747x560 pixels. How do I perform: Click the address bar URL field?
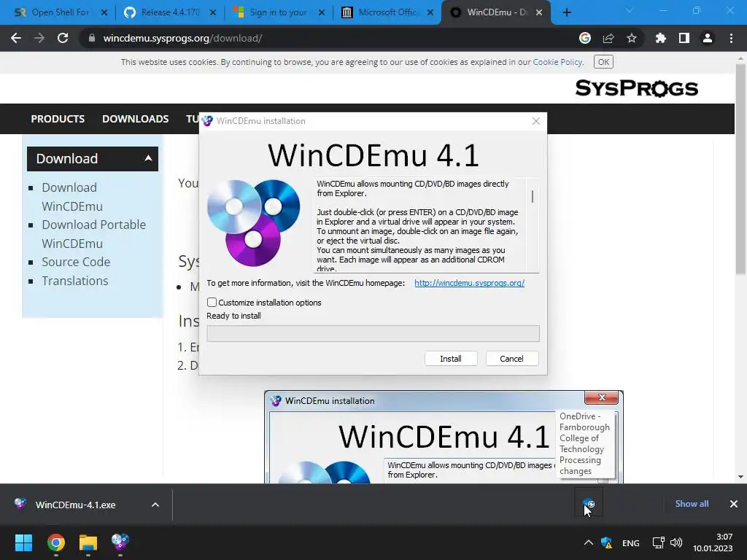[329, 38]
